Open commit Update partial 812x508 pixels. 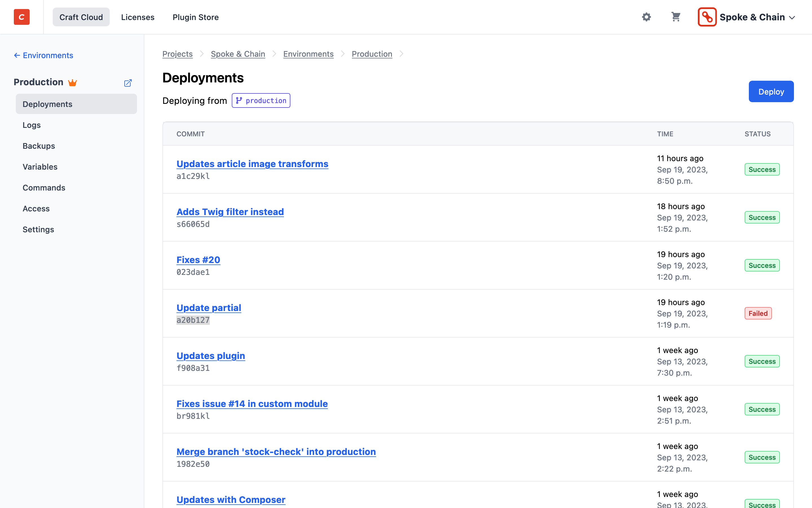(209, 308)
